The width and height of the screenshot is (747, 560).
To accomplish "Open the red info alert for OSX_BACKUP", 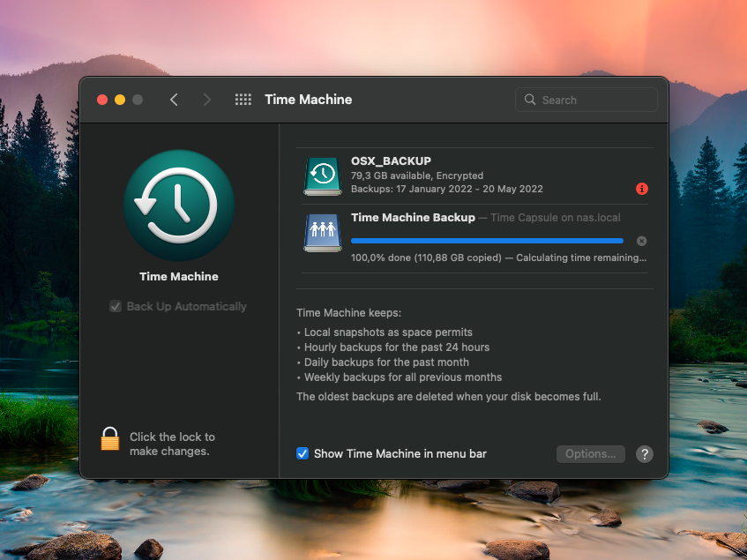I will [x=642, y=189].
